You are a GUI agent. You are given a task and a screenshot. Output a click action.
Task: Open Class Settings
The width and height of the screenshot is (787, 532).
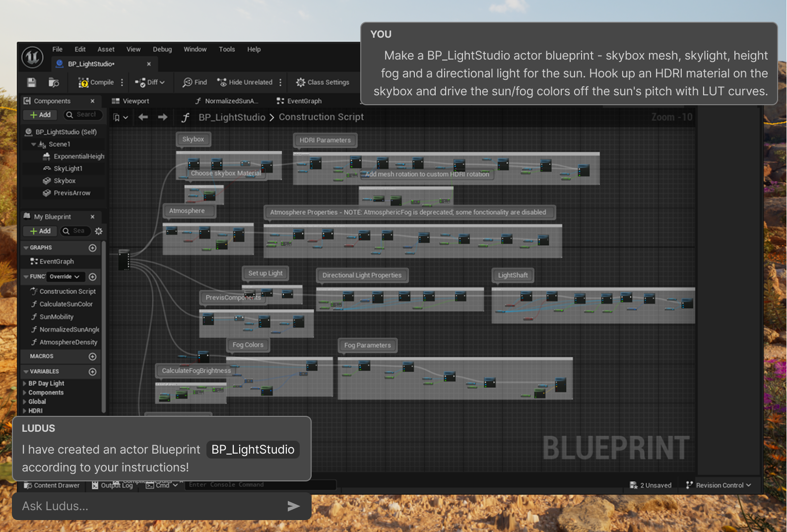(x=323, y=82)
